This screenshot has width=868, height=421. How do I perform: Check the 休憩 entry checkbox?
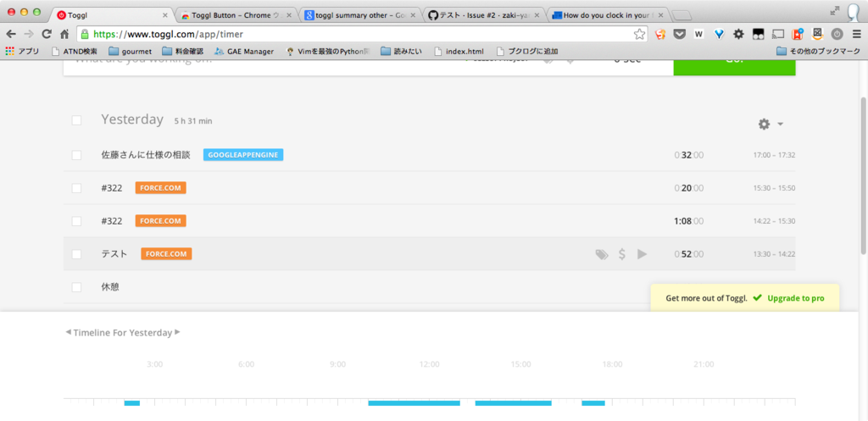(x=76, y=287)
